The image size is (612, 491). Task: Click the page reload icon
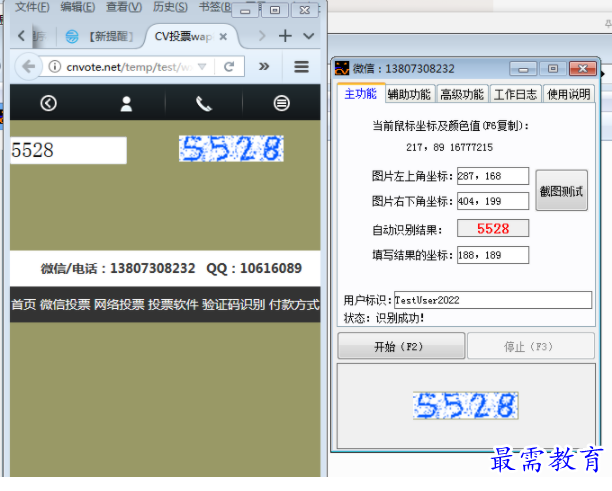[x=229, y=67]
